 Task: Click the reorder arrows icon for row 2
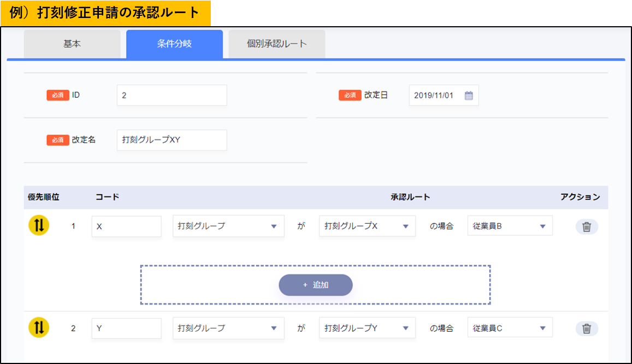point(39,327)
